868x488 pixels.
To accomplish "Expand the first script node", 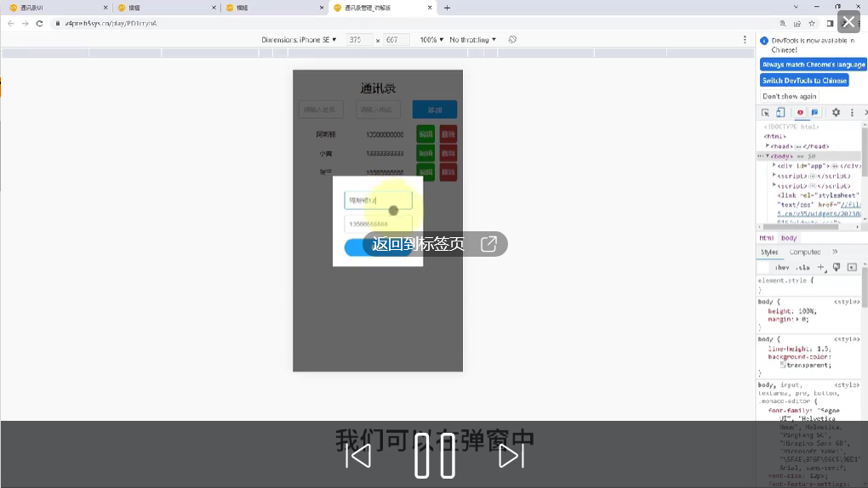I will point(774,175).
